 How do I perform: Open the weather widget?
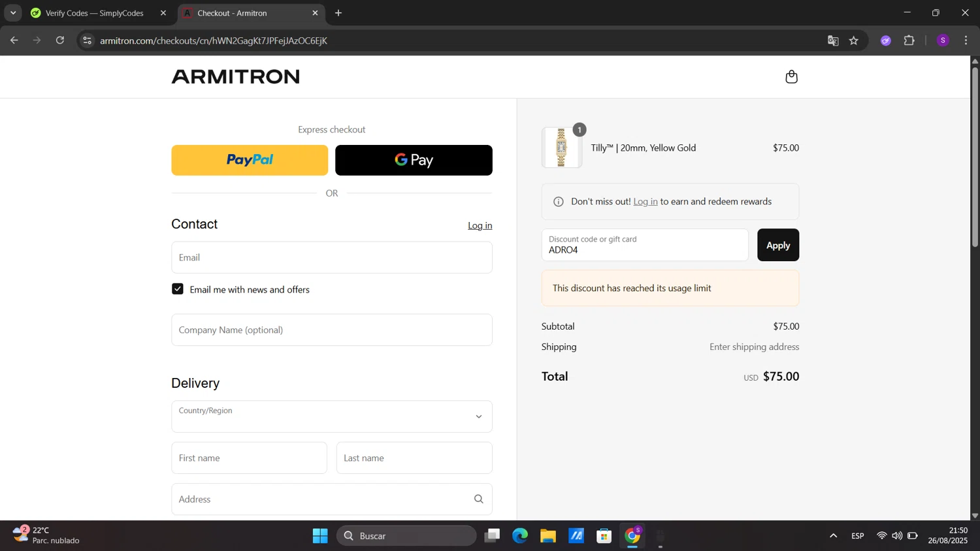point(46,535)
